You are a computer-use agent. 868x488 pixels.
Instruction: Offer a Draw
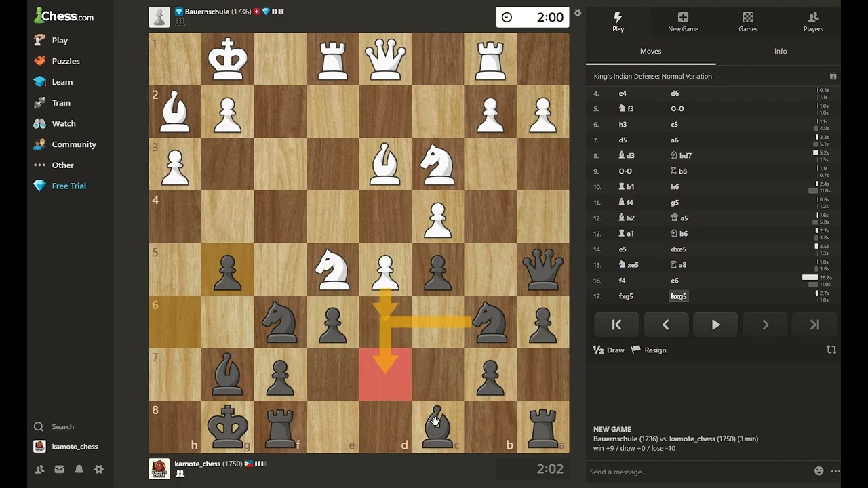[x=609, y=350]
